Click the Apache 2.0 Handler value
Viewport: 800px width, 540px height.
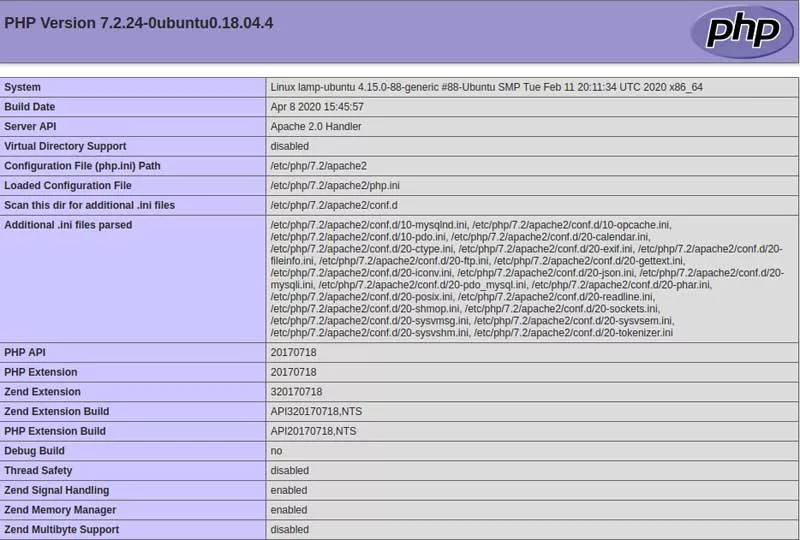316,127
